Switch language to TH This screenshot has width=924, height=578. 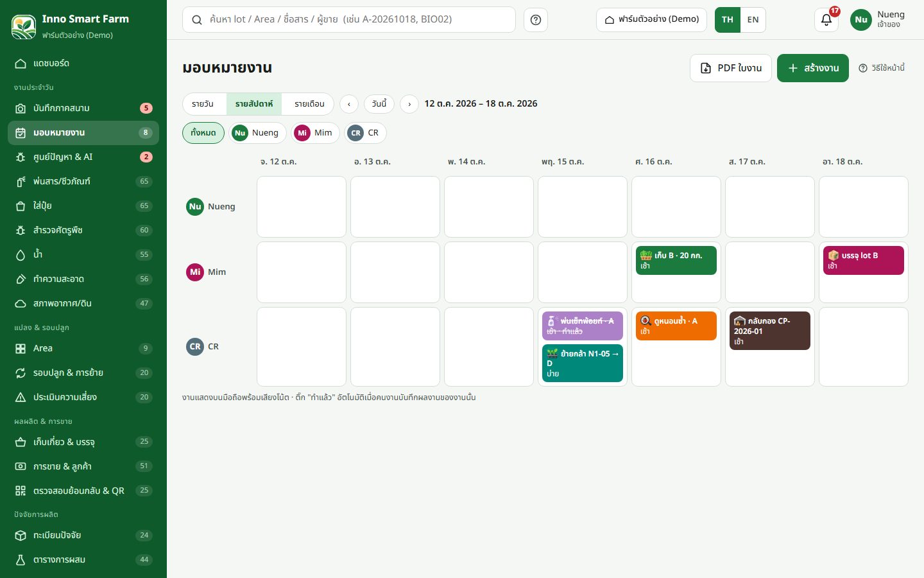(728, 20)
